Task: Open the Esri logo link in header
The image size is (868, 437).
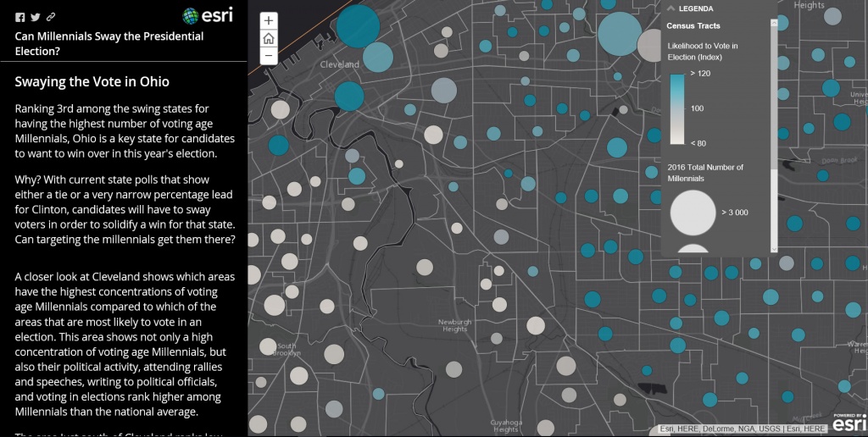Action: click(x=208, y=15)
